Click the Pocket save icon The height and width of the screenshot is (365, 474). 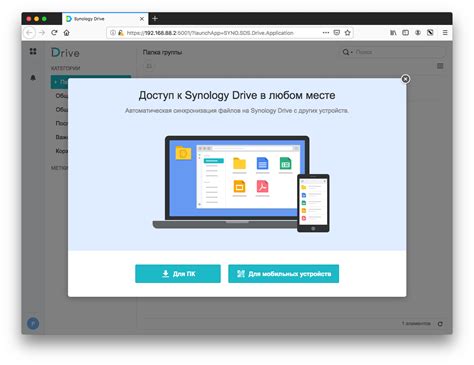pos(337,33)
